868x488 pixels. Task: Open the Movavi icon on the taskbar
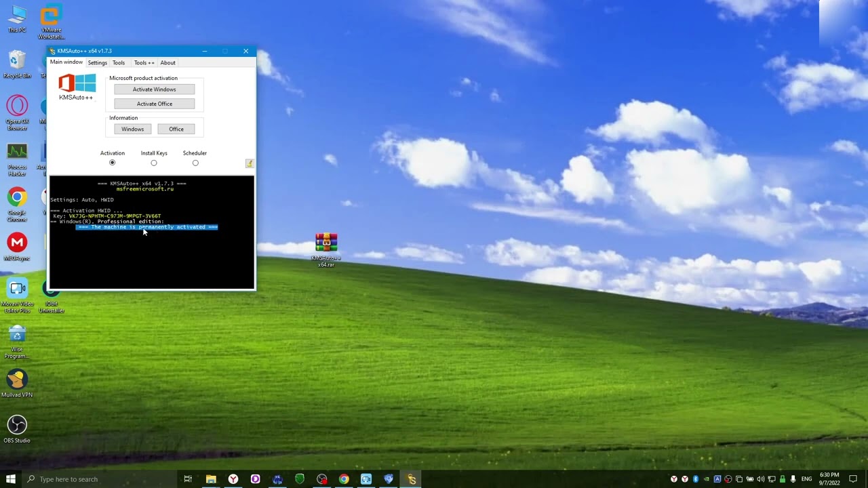click(x=366, y=479)
